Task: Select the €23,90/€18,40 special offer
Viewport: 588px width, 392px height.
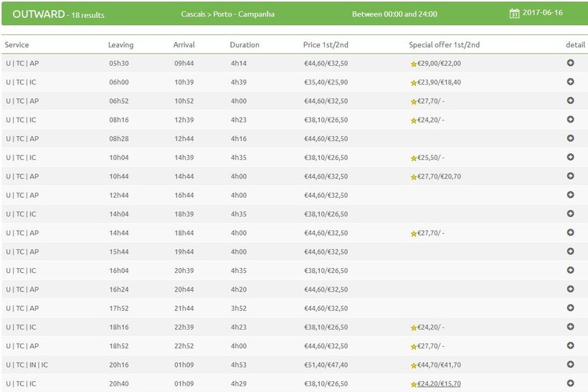Action: click(439, 82)
